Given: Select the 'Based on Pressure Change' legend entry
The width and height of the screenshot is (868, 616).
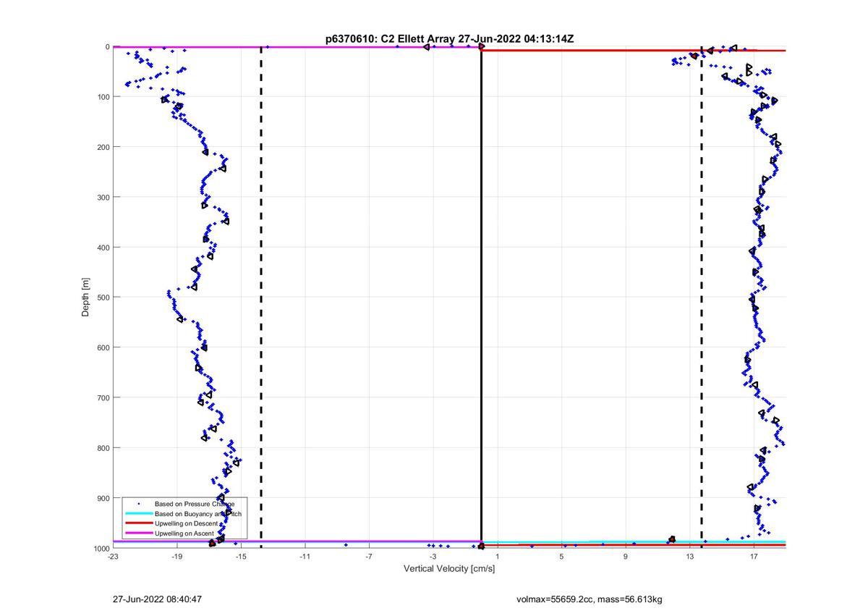Looking at the screenshot, I should point(194,503).
